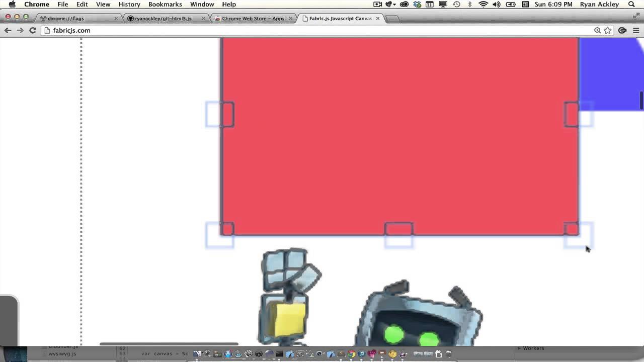Open the Edit menu
This screenshot has height=362, width=644.
(82, 4)
